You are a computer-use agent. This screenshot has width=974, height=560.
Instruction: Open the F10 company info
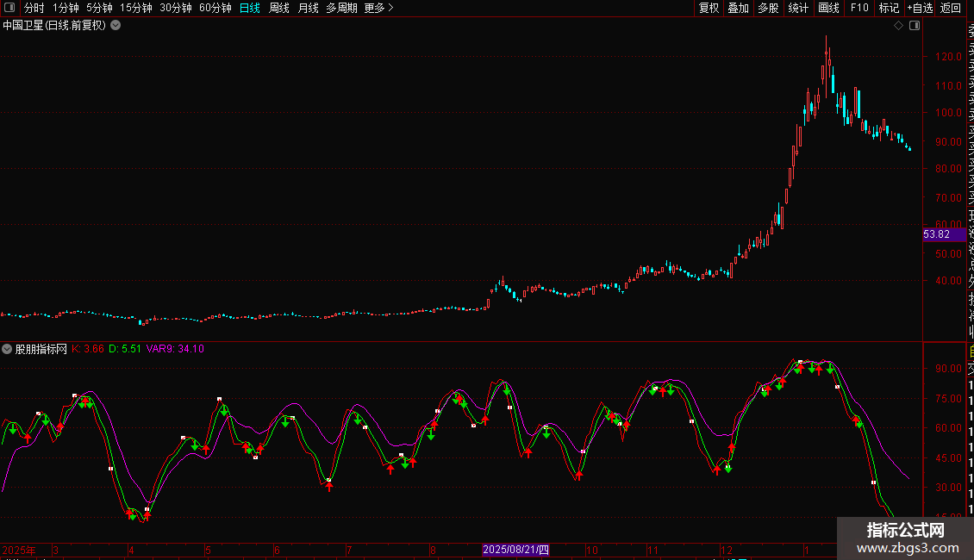point(859,8)
